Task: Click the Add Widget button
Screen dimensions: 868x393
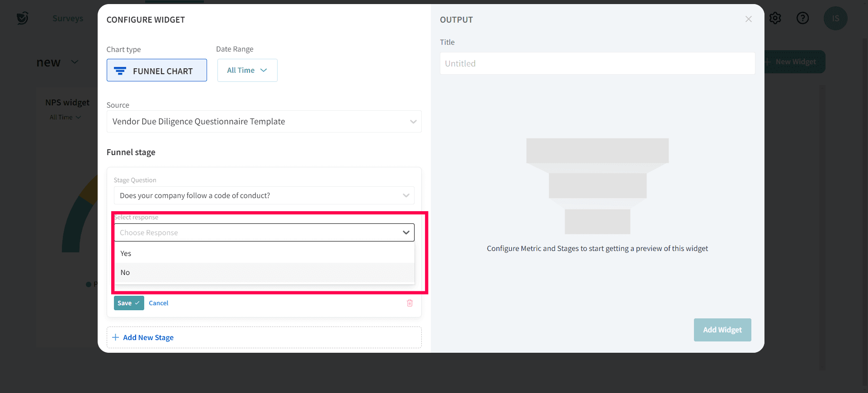Action: click(722, 330)
